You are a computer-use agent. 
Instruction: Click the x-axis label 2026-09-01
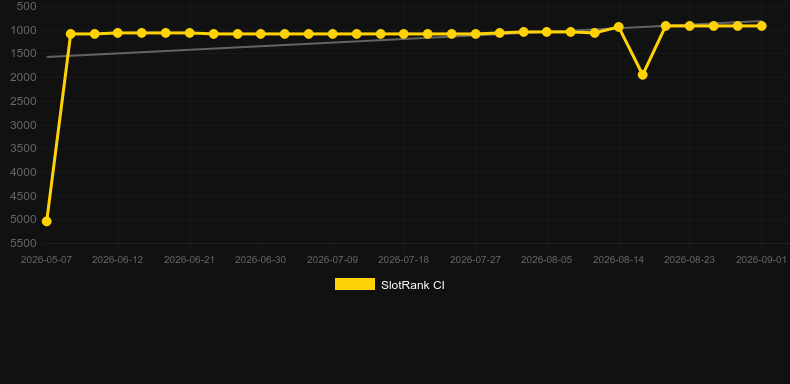coord(761,260)
